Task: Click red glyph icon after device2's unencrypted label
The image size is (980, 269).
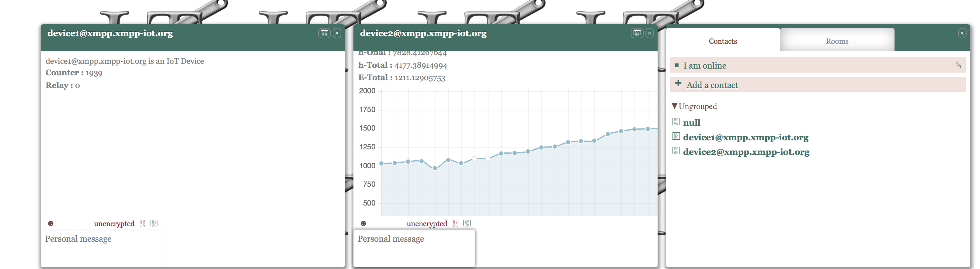Action: coord(455,223)
